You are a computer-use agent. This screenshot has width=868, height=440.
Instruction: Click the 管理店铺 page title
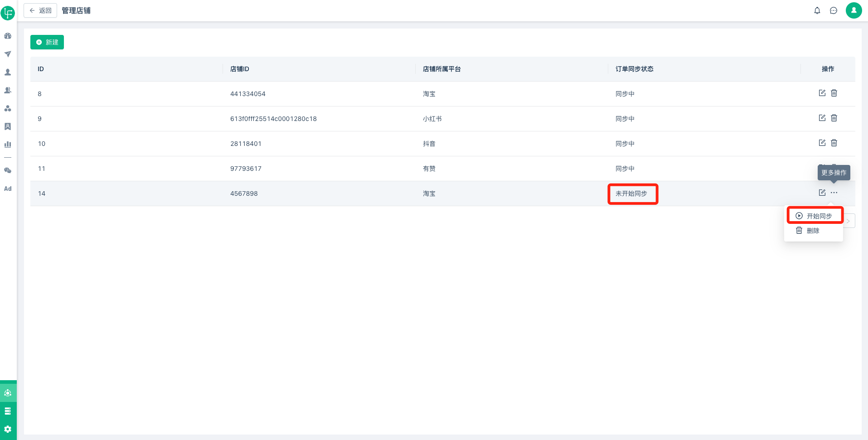click(76, 10)
